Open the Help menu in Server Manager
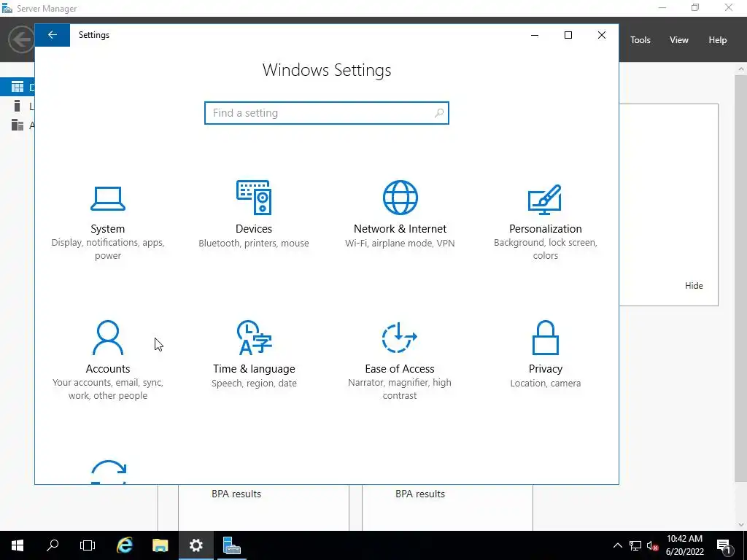The height and width of the screenshot is (560, 747). 718,40
